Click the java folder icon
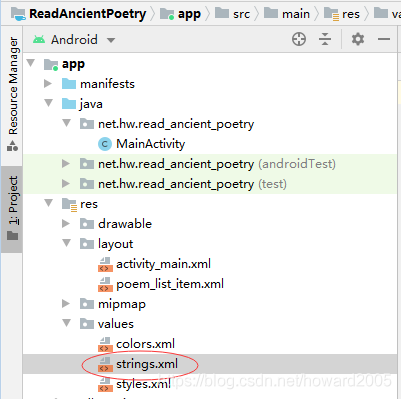 click(69, 104)
